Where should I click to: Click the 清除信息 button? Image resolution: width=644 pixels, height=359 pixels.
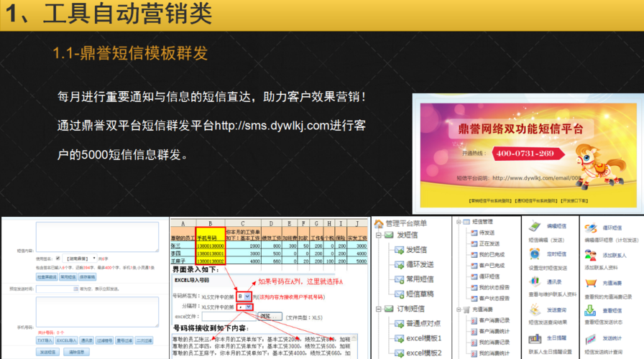coord(76,352)
